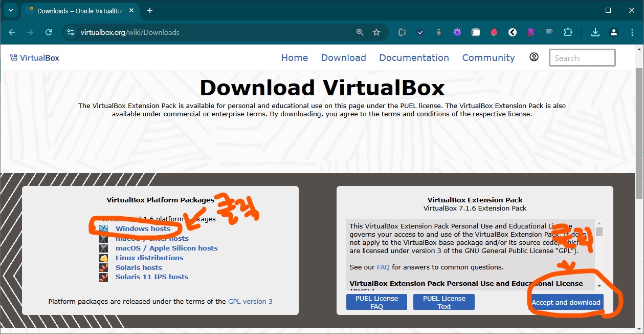
Task: Click the browser forward arrow
Action: (x=30, y=32)
